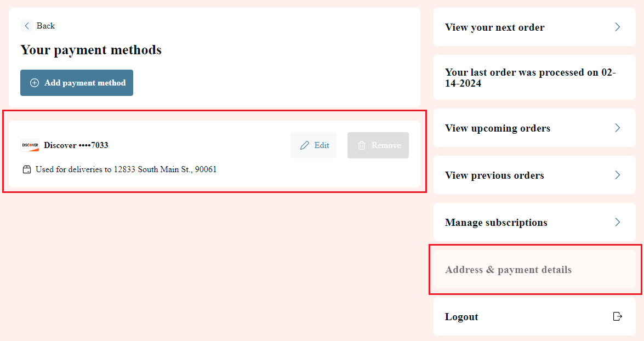Viewport: 644px width, 341px height.
Task: Click the trash can icon on Remove
Action: [361, 145]
